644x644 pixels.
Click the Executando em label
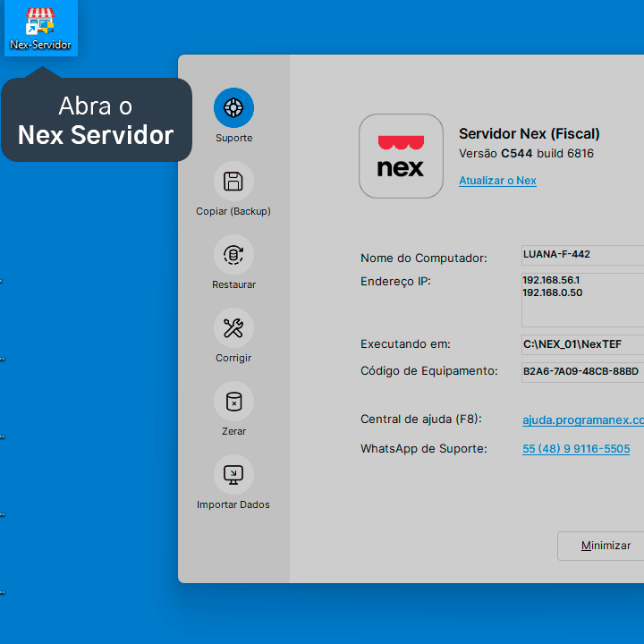(x=405, y=344)
